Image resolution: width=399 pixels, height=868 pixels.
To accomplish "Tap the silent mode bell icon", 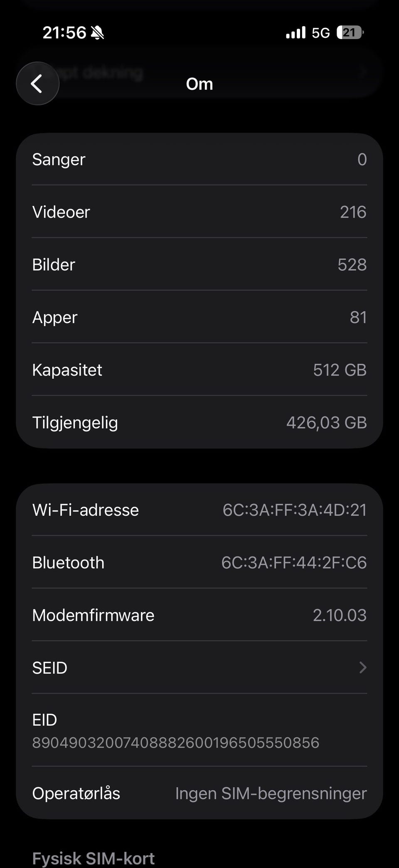I will pos(98,32).
